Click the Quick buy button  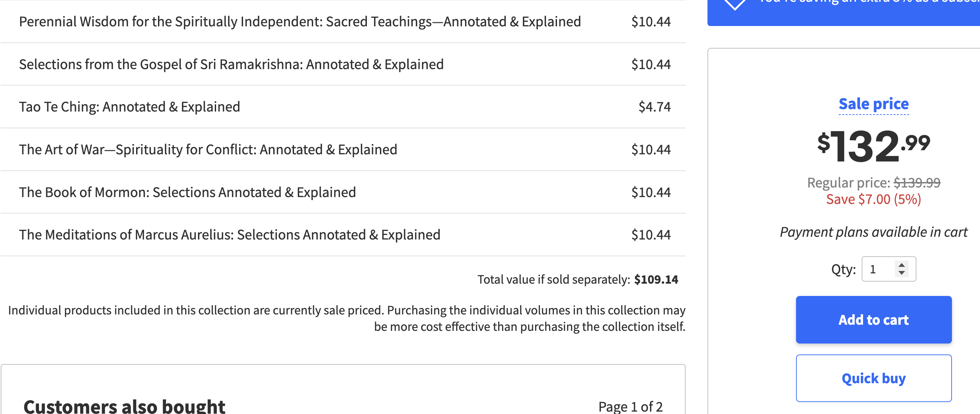[873, 378]
